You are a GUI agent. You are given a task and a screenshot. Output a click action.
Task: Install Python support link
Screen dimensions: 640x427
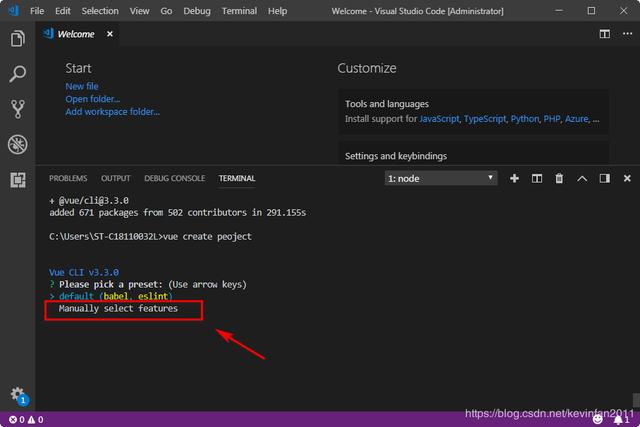point(525,119)
